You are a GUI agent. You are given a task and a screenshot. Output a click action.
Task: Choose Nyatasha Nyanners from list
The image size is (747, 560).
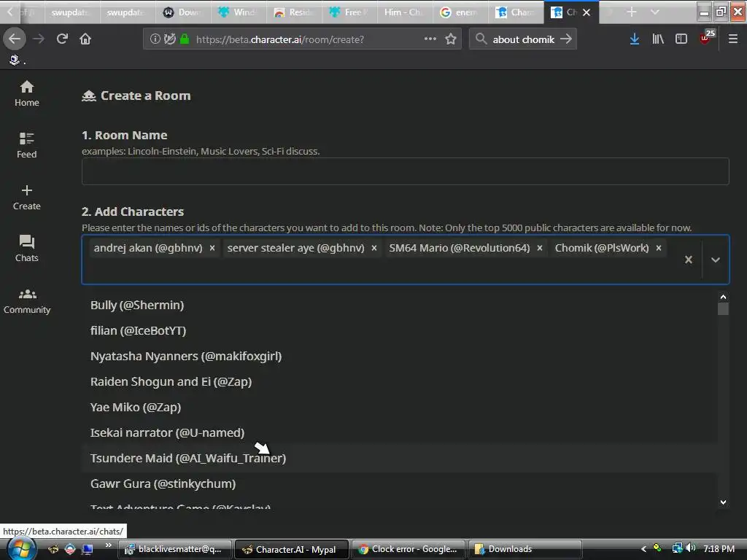(x=399, y=356)
